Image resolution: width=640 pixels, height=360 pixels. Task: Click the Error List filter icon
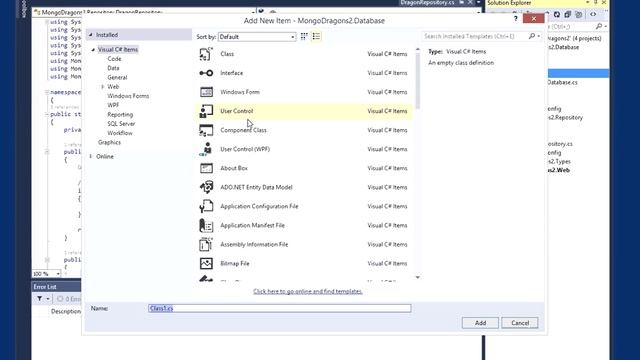pos(40,299)
